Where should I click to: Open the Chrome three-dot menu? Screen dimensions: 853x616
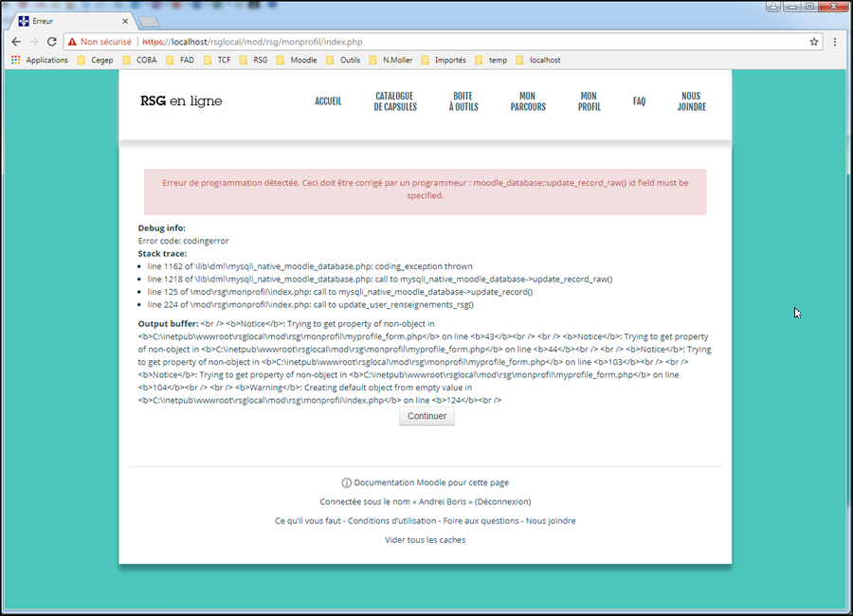(835, 42)
